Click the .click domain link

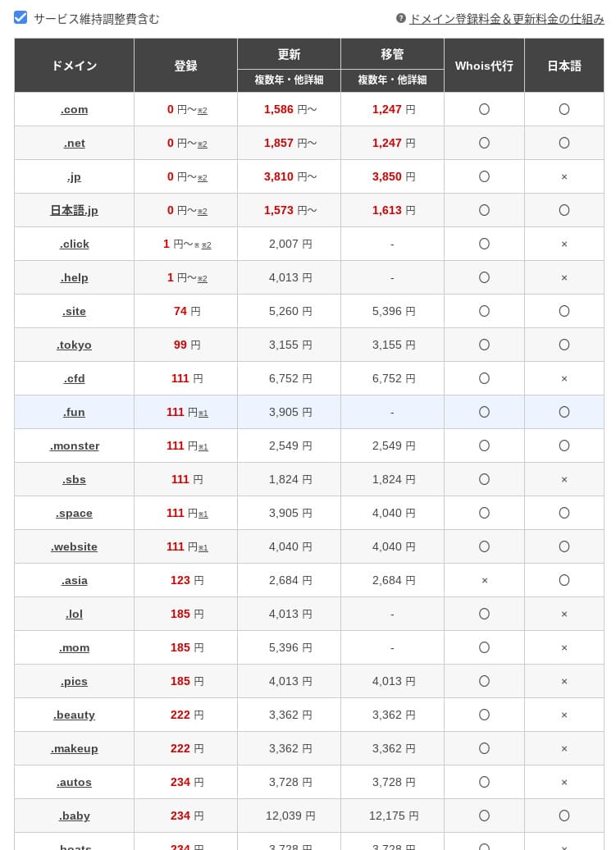pos(74,244)
